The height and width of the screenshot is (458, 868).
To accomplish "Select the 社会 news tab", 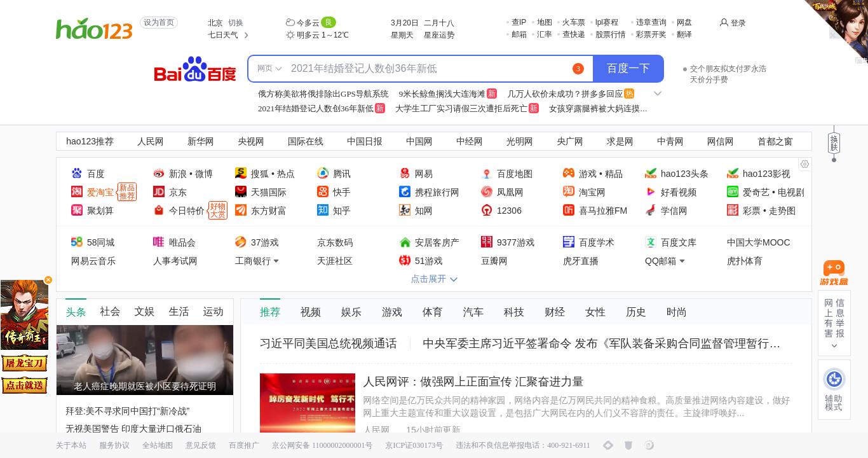I will coord(110,312).
